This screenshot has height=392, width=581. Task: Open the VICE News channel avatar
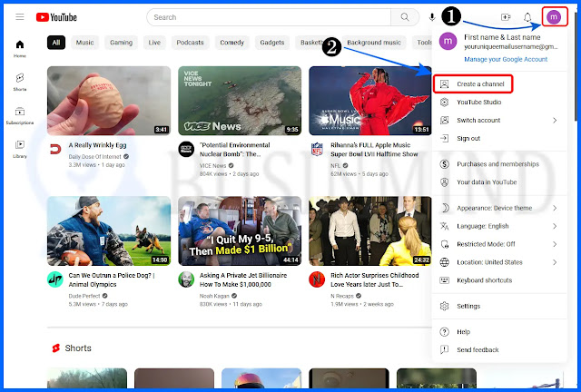point(186,149)
